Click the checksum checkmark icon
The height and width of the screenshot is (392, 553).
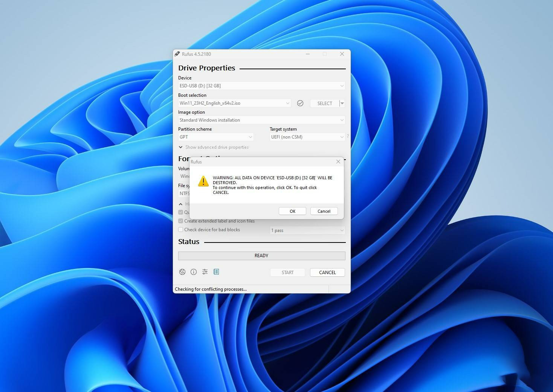pos(300,103)
